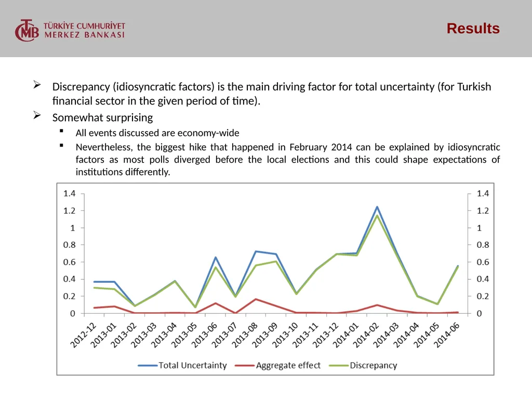Click the 2013-08 x-axis label

(x=245, y=335)
